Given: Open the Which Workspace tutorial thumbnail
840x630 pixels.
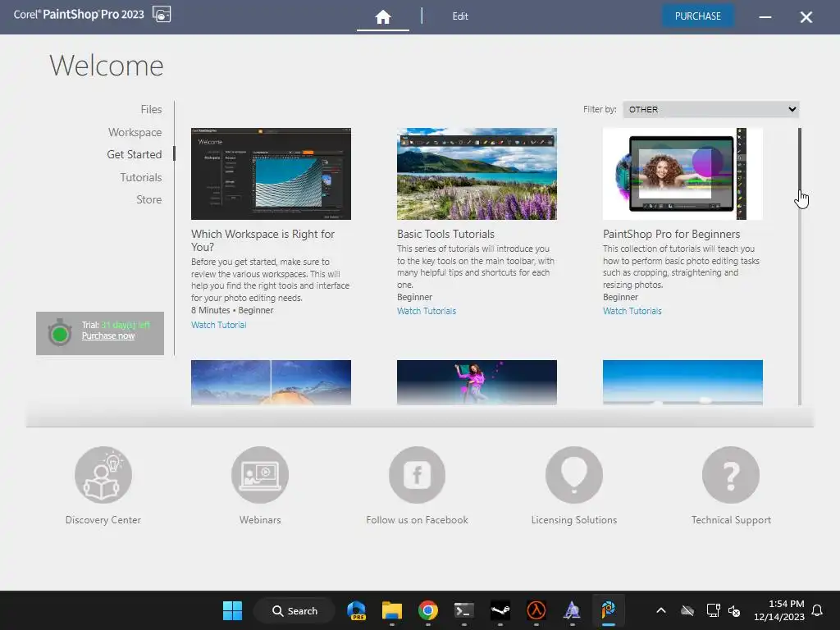Looking at the screenshot, I should point(271,174).
